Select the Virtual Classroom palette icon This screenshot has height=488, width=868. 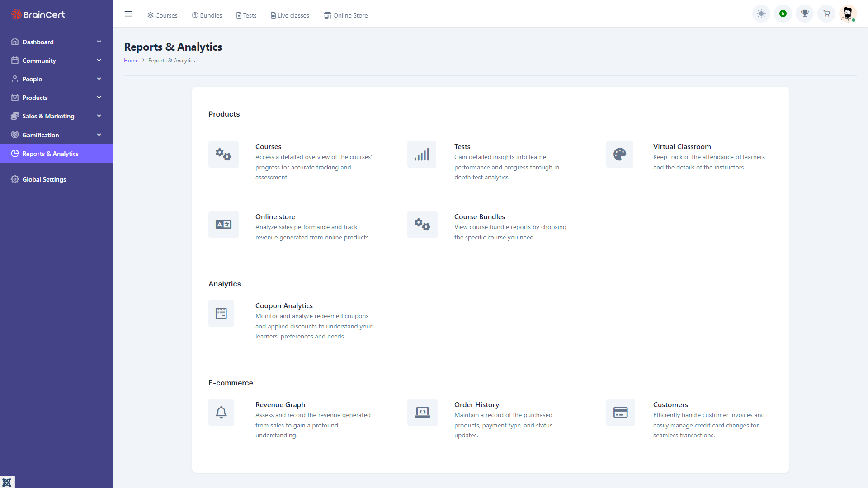point(619,154)
